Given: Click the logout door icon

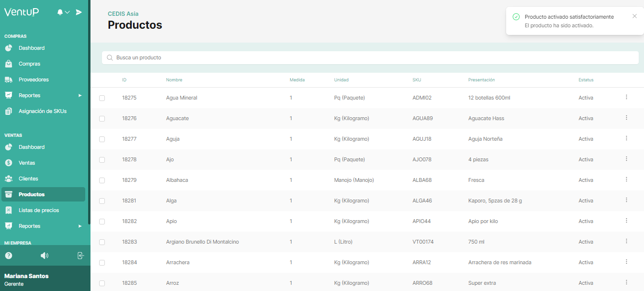Looking at the screenshot, I should 80,256.
